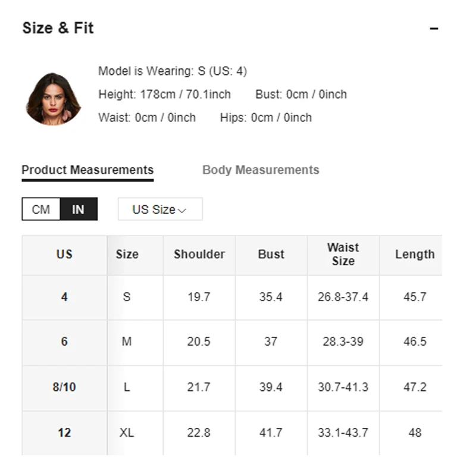Toggle units to CM

tap(41, 209)
